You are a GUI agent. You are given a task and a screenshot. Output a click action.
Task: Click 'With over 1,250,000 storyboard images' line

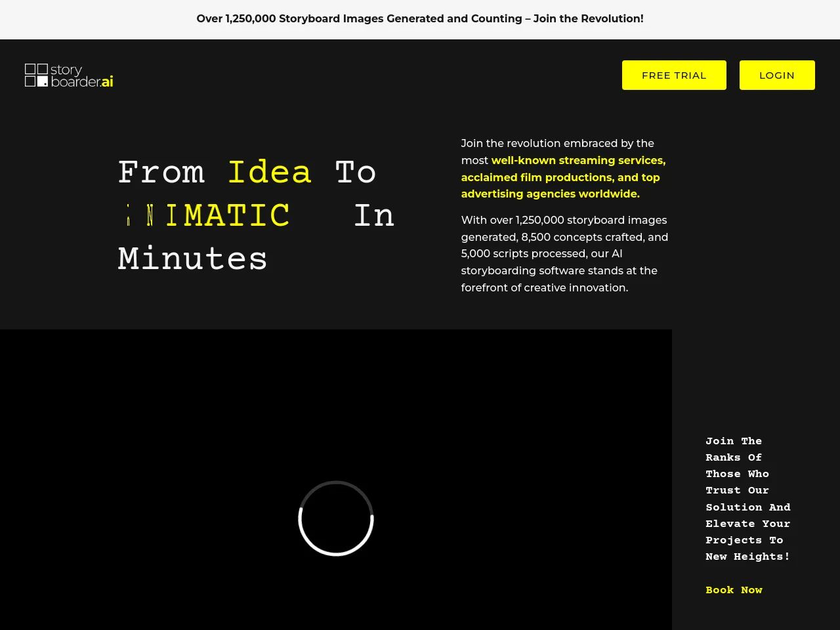point(564,220)
